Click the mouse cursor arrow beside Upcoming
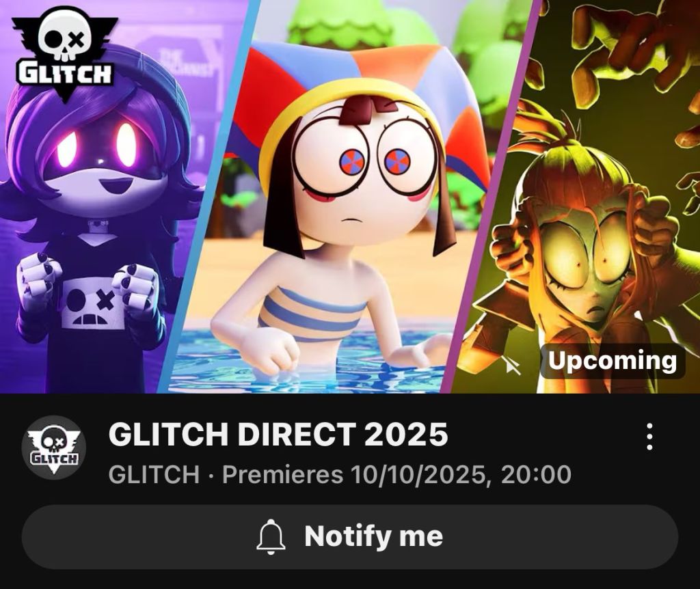 (513, 367)
